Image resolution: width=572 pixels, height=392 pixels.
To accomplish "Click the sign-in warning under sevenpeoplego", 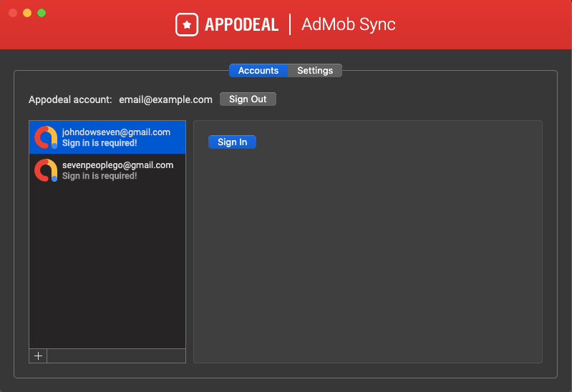I will point(100,176).
